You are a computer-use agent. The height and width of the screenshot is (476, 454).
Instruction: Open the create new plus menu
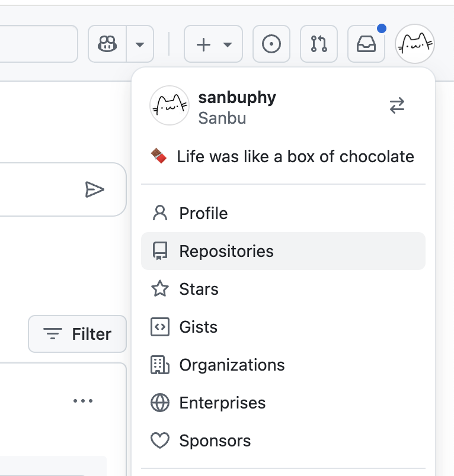(213, 44)
